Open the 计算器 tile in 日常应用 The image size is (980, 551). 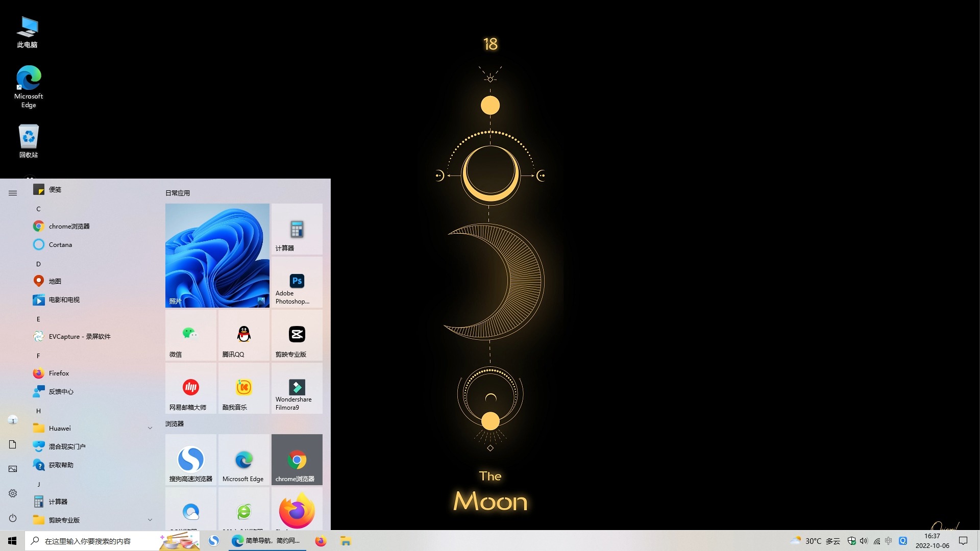pos(297,229)
